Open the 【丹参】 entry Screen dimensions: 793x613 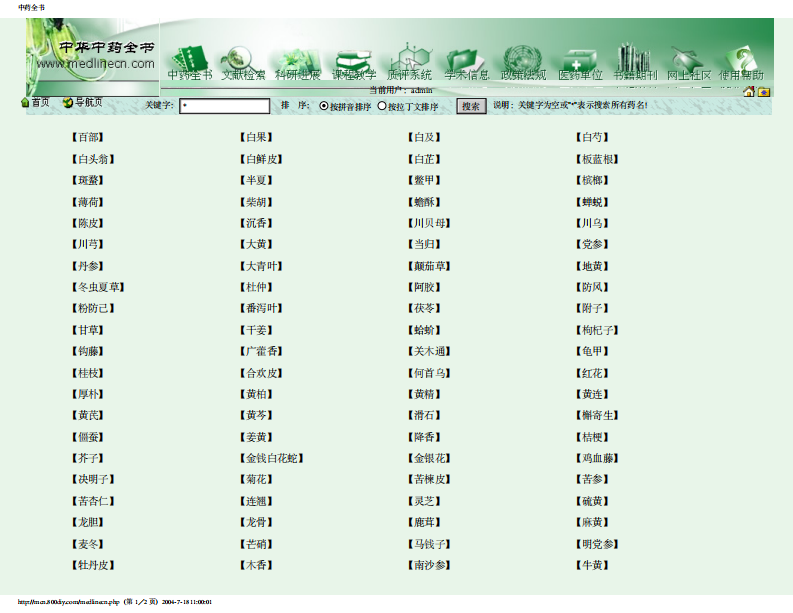(88, 266)
